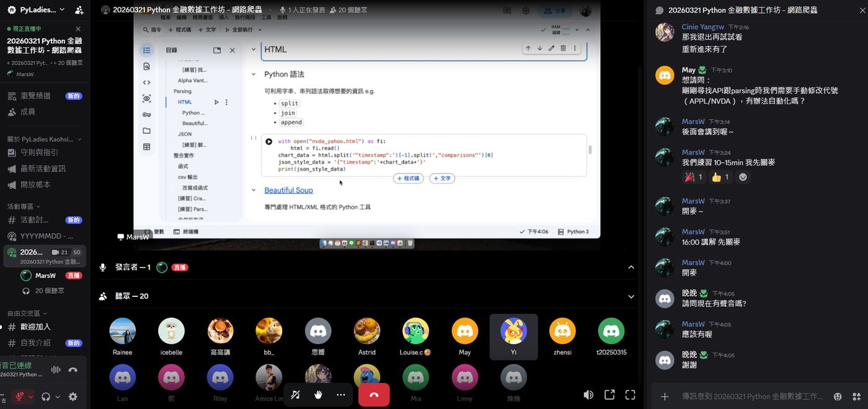Open the emoji picker in chat
Viewport: 868px width, 409px height.
pos(838,396)
